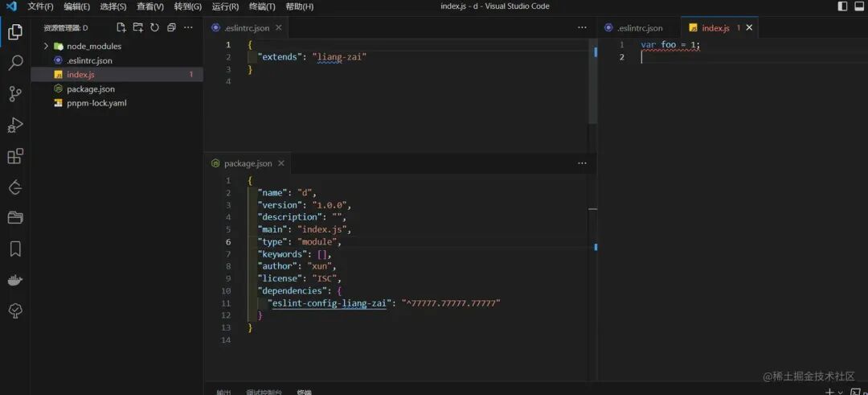Click the "liang-zai" value in .eslintrc.json
This screenshot has height=395, width=868.
tap(340, 56)
